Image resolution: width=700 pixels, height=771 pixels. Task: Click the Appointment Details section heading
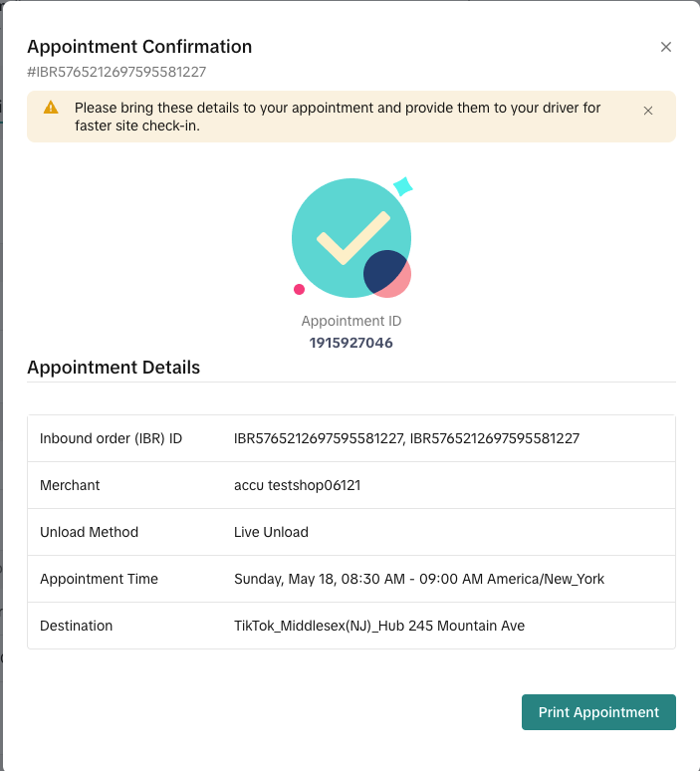click(114, 368)
